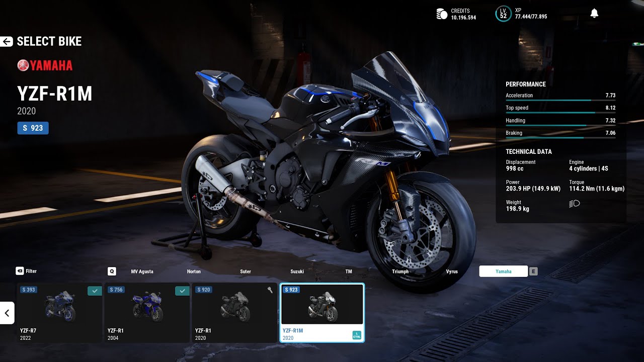
Task: Select the Triumph brand tab
Action: click(x=400, y=271)
